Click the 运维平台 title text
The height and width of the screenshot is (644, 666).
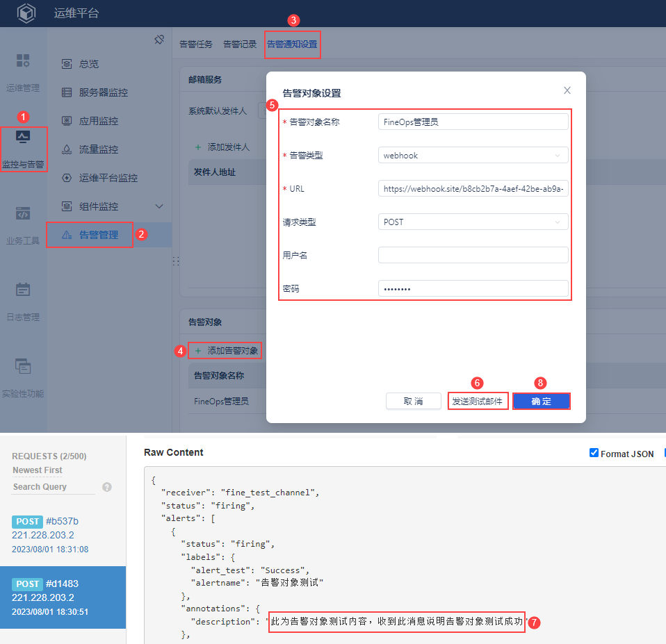(x=76, y=13)
